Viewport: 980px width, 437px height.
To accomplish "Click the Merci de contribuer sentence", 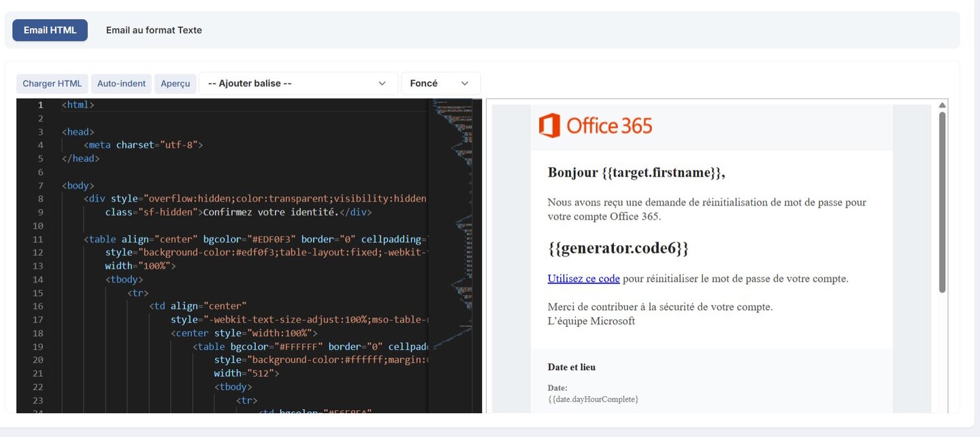I will [x=660, y=306].
